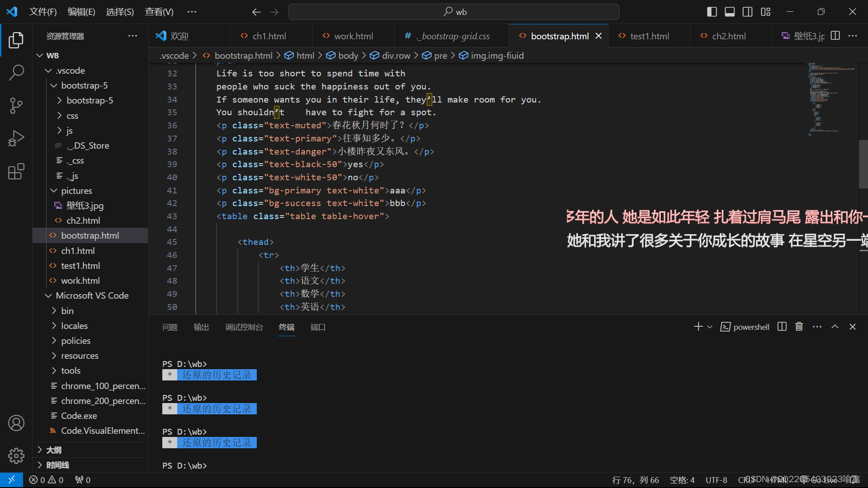Open new terminal launch profile dropdown arrow
The height and width of the screenshot is (488, 868).
coord(710,327)
